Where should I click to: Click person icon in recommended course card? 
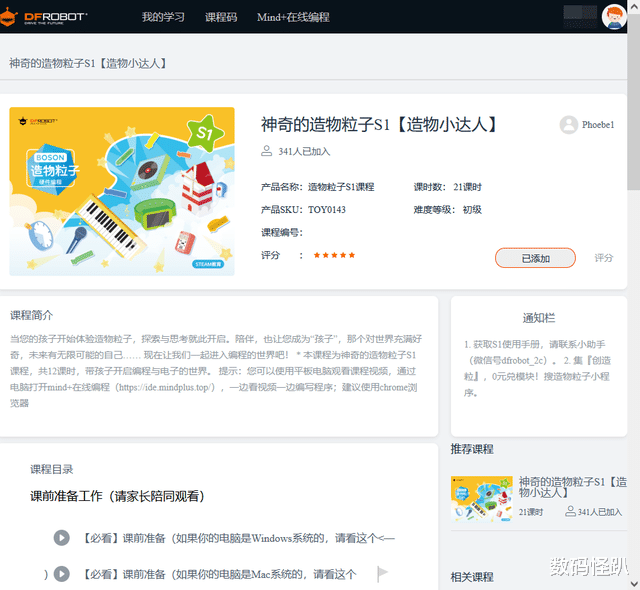point(570,511)
